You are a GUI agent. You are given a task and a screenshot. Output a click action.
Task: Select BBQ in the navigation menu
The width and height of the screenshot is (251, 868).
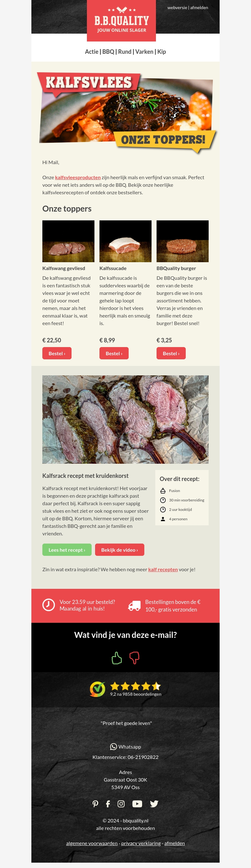tap(108, 52)
